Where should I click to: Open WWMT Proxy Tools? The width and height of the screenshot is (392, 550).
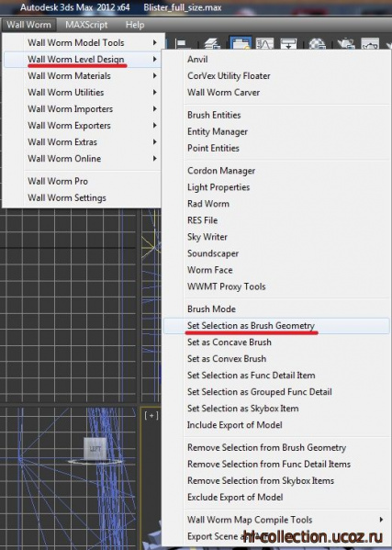click(x=227, y=286)
